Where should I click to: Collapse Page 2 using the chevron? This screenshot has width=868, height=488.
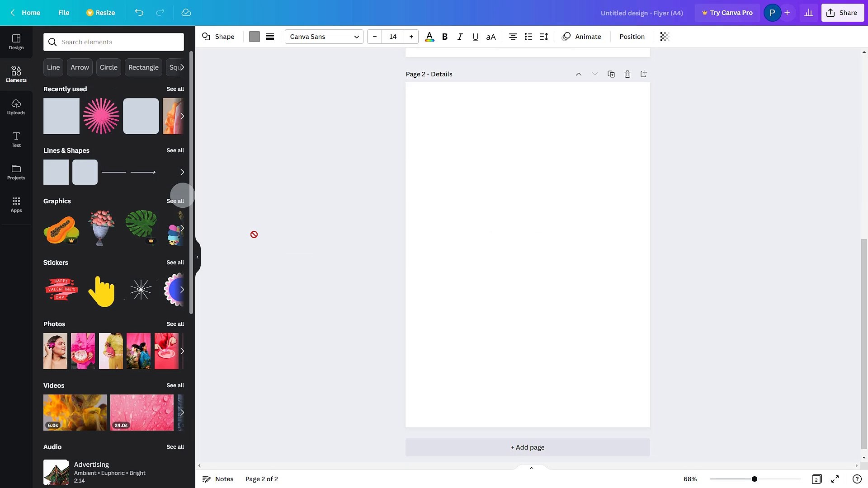[x=579, y=74]
